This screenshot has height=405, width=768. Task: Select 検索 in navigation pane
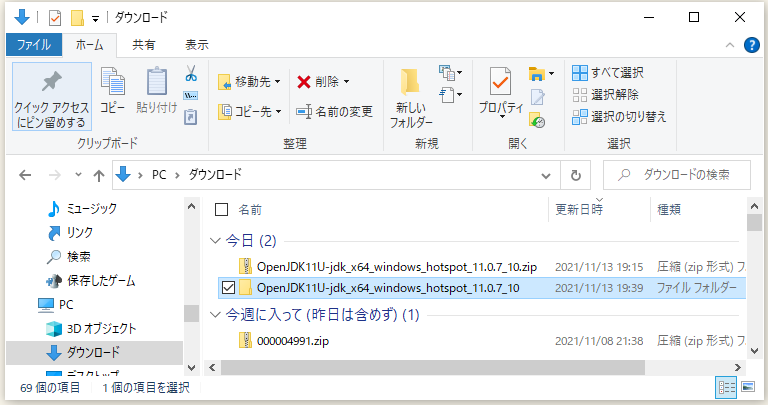click(69, 257)
